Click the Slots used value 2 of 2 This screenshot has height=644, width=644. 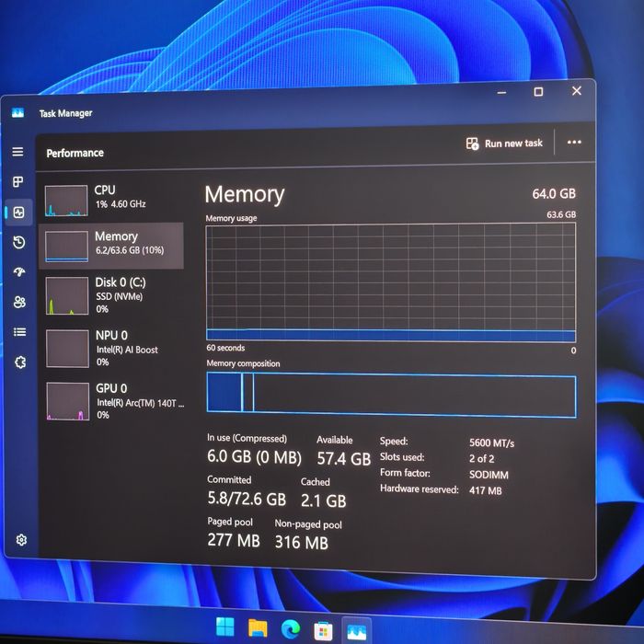[x=482, y=458]
